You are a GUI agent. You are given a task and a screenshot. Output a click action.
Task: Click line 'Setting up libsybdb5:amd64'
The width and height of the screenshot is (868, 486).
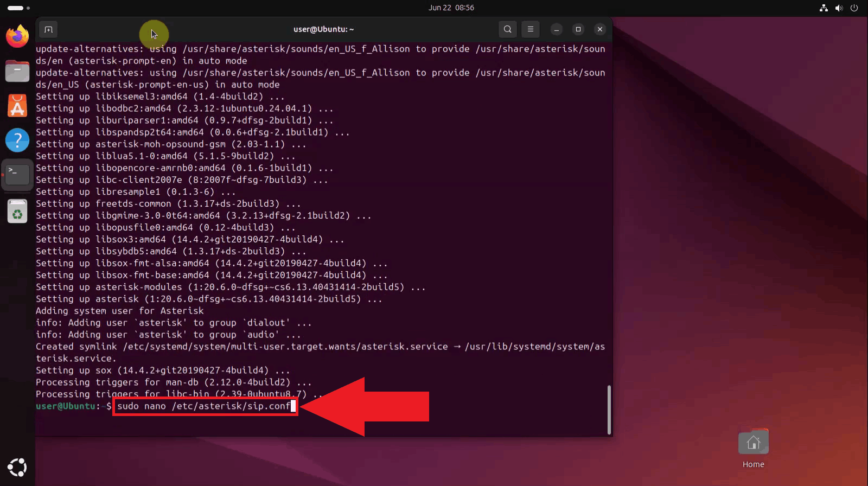point(171,252)
